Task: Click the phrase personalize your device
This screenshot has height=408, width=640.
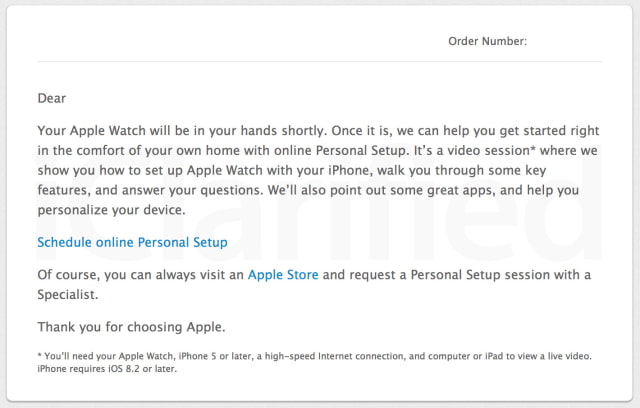Action: pos(111,210)
